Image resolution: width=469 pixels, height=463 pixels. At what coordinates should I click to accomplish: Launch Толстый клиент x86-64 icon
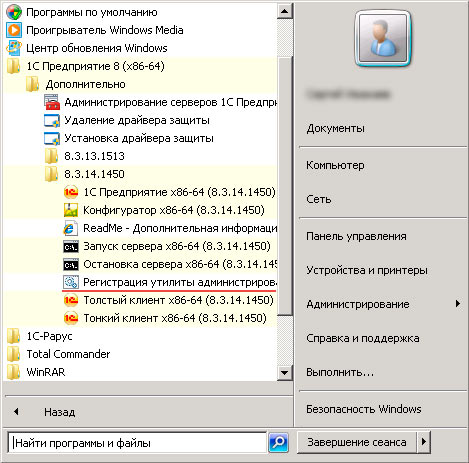click(71, 300)
